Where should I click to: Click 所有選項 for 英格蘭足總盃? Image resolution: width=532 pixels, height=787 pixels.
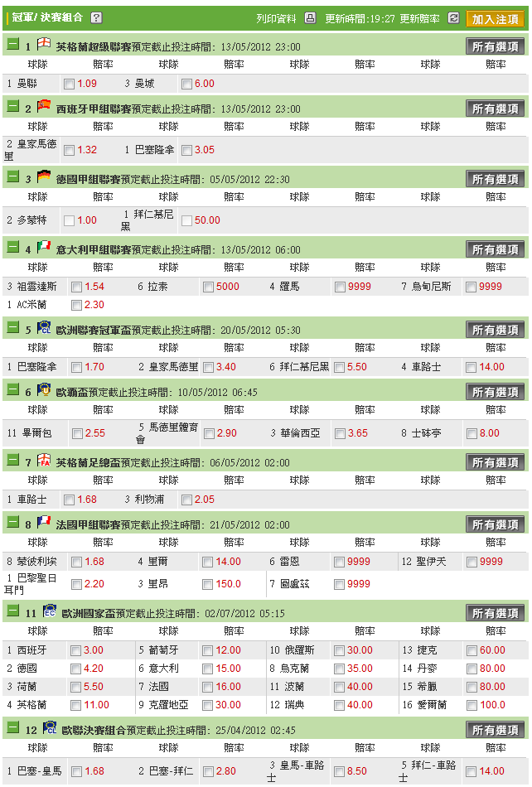pyautogui.click(x=496, y=462)
